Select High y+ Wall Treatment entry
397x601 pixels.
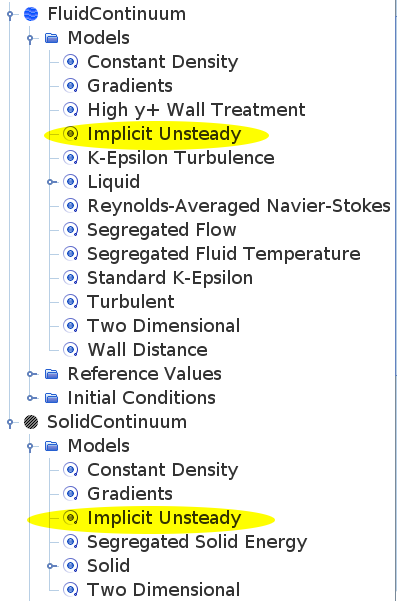point(196,110)
